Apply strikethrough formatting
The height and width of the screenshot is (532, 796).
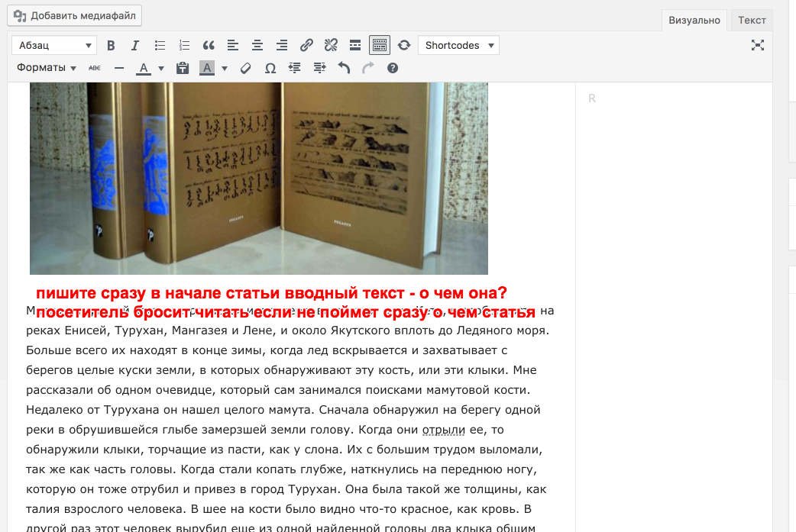tap(95, 68)
